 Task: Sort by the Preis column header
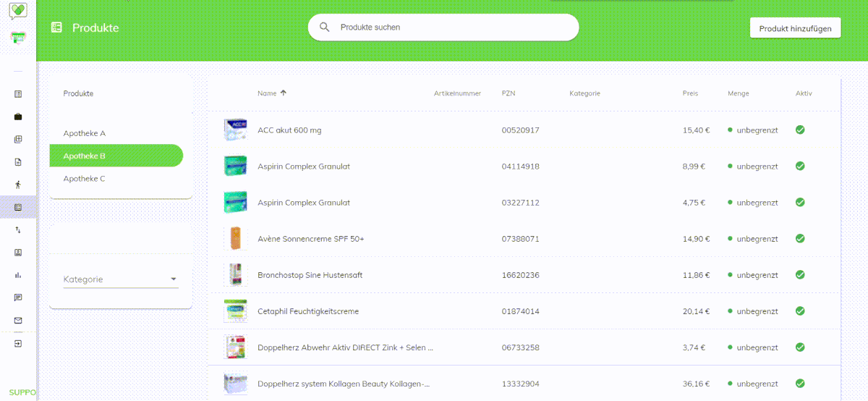690,93
